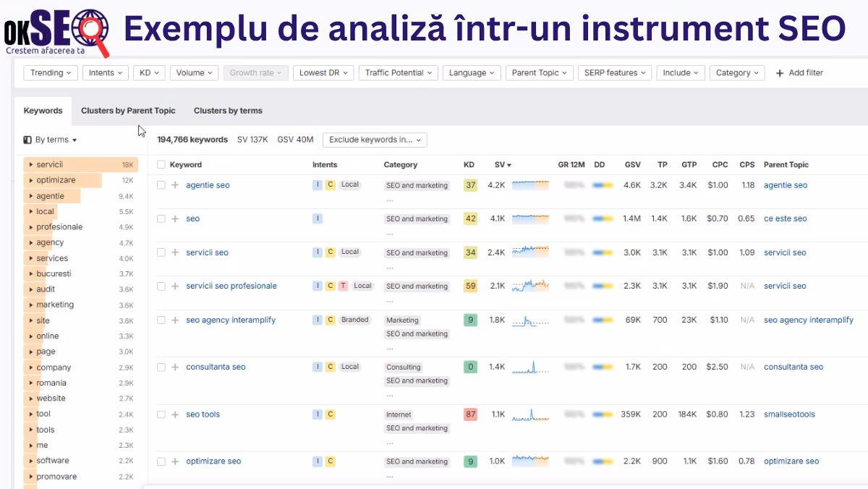The image size is (868, 489).
Task: Open the Category filter dropdown
Action: click(737, 73)
